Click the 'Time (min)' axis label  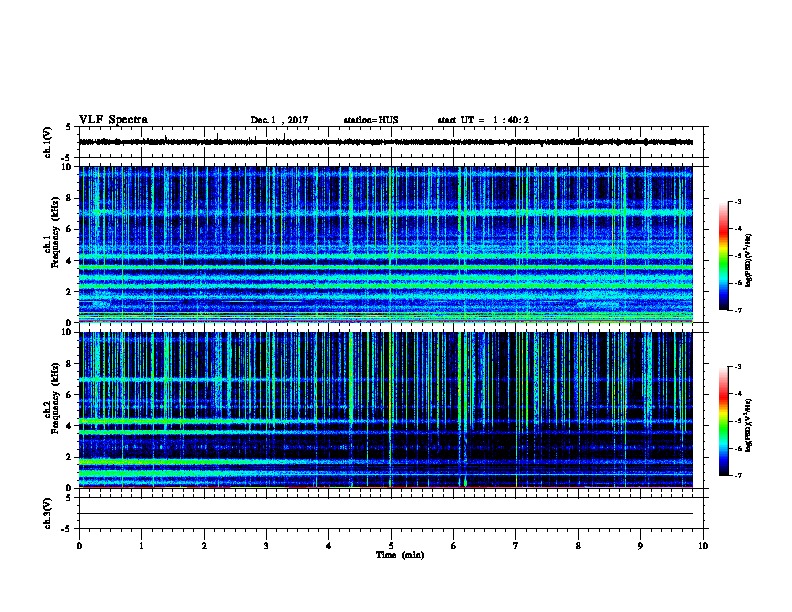(400, 555)
